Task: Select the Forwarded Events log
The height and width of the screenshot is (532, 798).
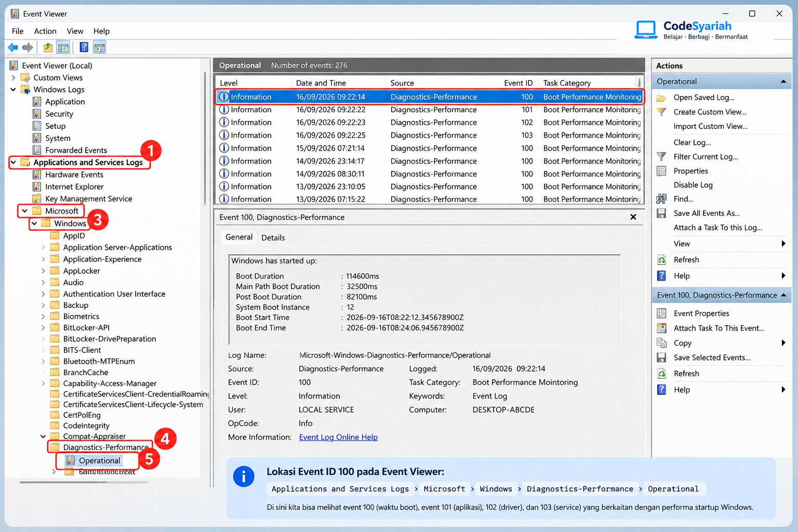Action: coord(76,150)
